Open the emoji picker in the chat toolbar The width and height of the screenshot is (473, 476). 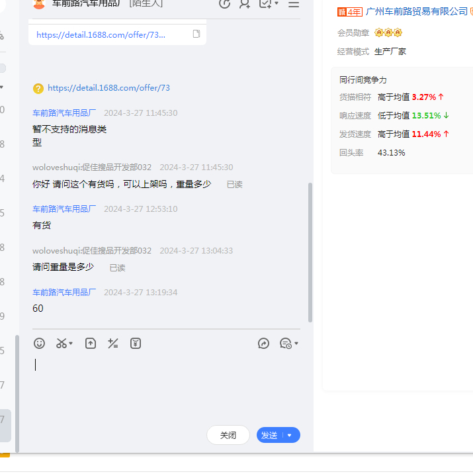pyautogui.click(x=40, y=344)
